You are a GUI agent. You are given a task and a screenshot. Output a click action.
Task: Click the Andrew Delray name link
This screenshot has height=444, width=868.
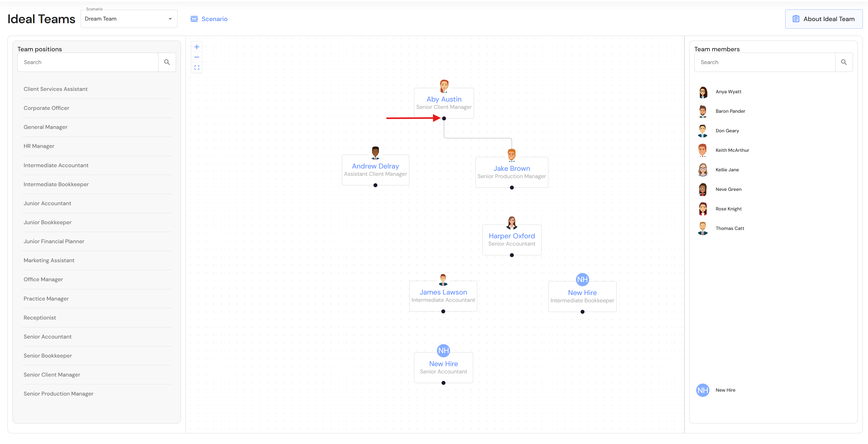click(x=375, y=166)
